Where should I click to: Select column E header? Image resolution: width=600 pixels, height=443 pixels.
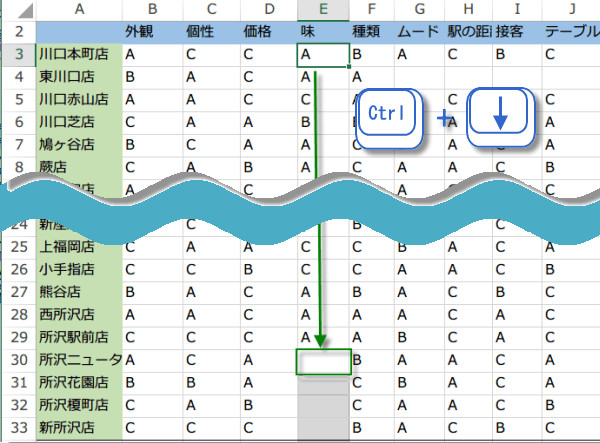(x=324, y=9)
